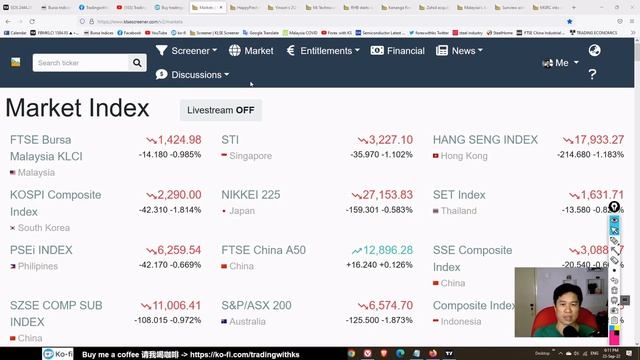Expand the Discussions dropdown menu
Screen dimensions: 640x360
click(x=192, y=75)
